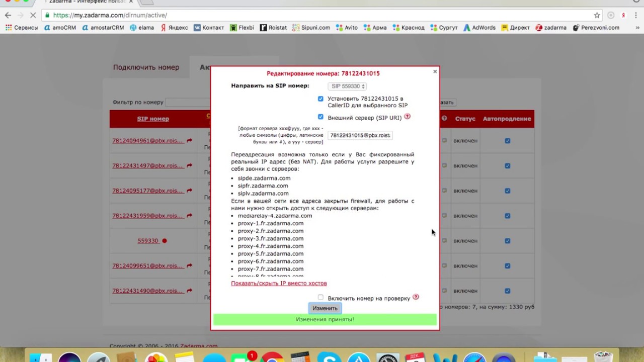Viewport: 644px width, 362px height.
Task: Open the Яндекс bookmark
Action: (x=174, y=28)
